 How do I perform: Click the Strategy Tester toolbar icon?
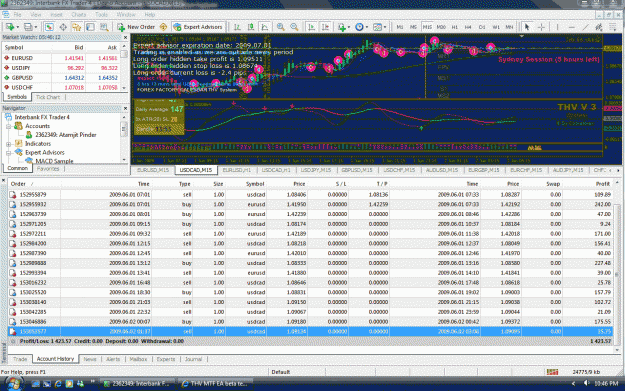click(104, 27)
